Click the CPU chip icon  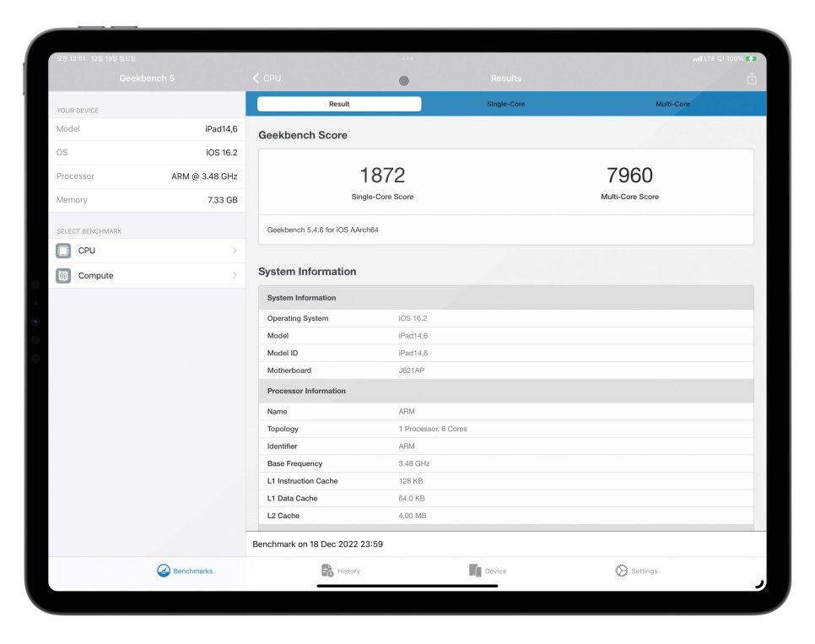(x=63, y=251)
